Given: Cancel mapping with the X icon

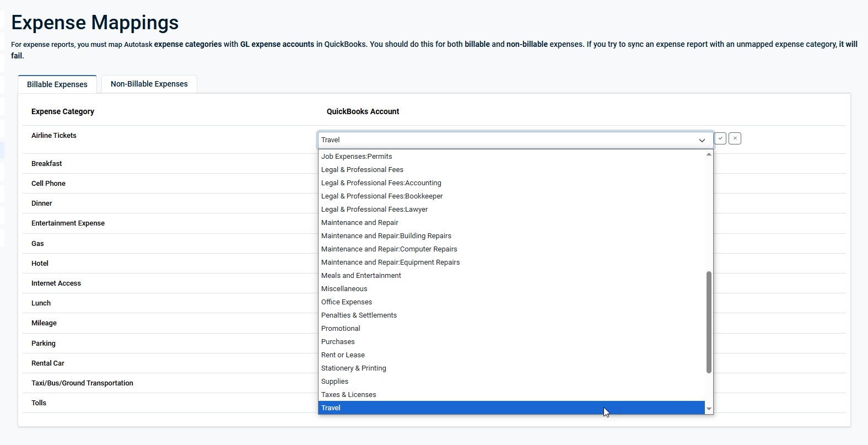Looking at the screenshot, I should pos(735,138).
